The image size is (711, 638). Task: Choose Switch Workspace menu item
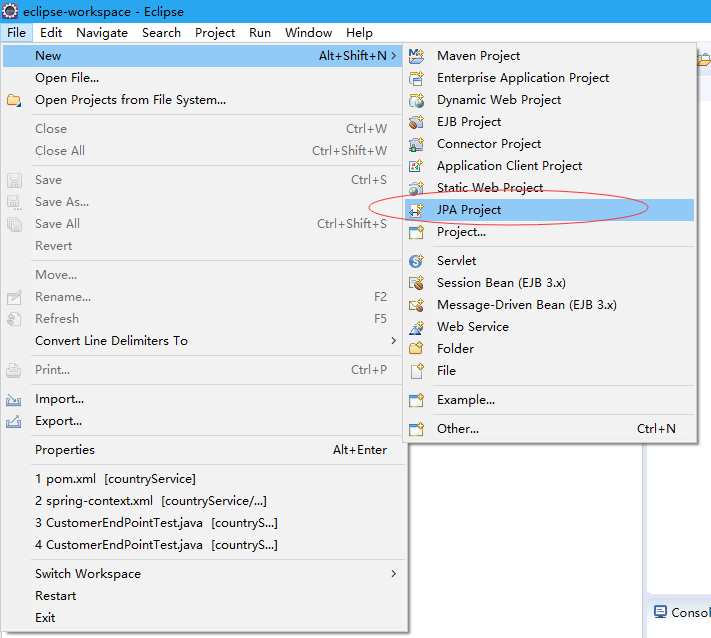pyautogui.click(x=202, y=574)
